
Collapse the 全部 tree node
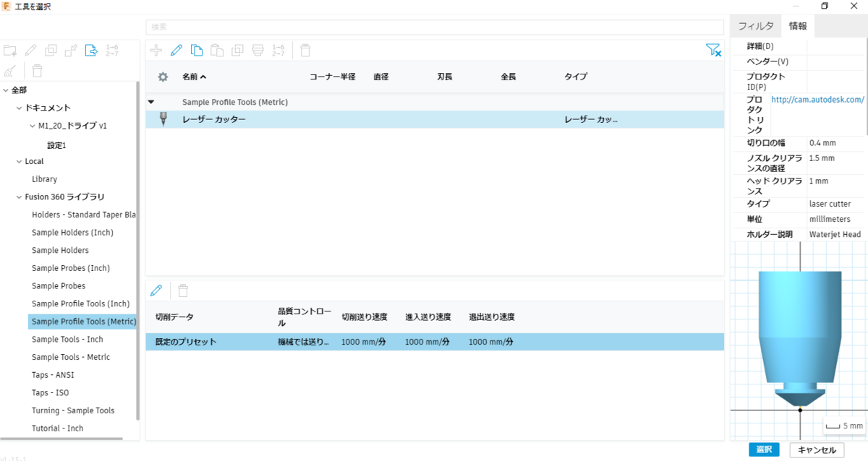(6, 90)
